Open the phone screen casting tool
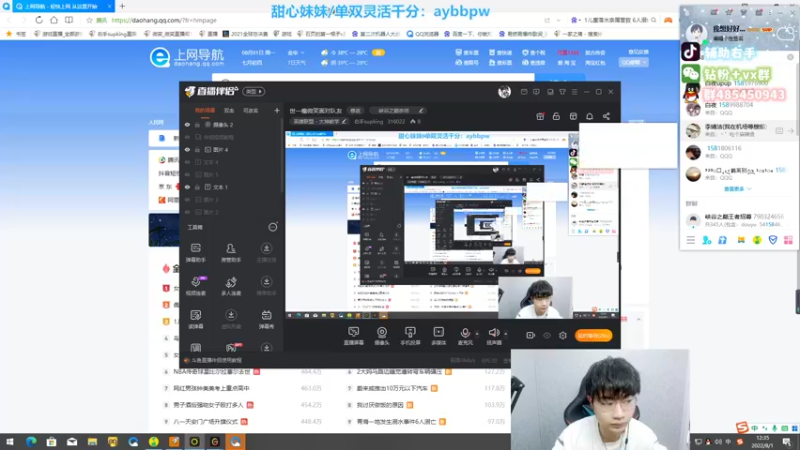800x450 pixels. [x=410, y=336]
